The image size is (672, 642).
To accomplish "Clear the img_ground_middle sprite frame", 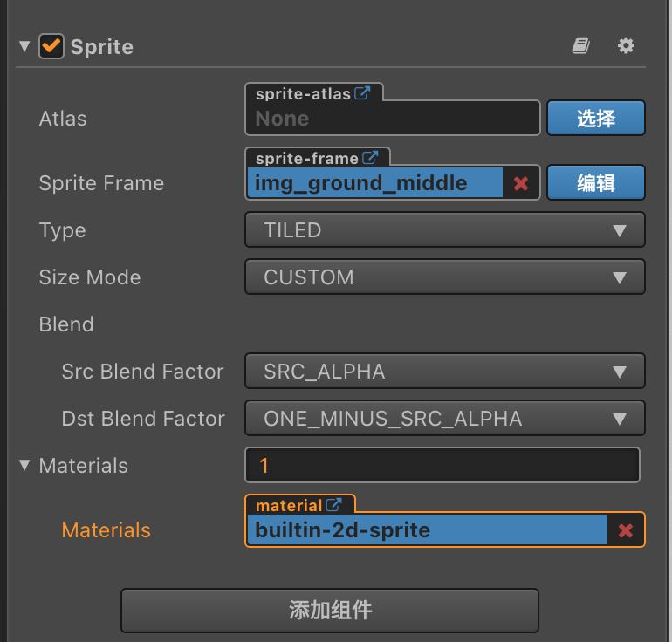I will click(x=521, y=183).
